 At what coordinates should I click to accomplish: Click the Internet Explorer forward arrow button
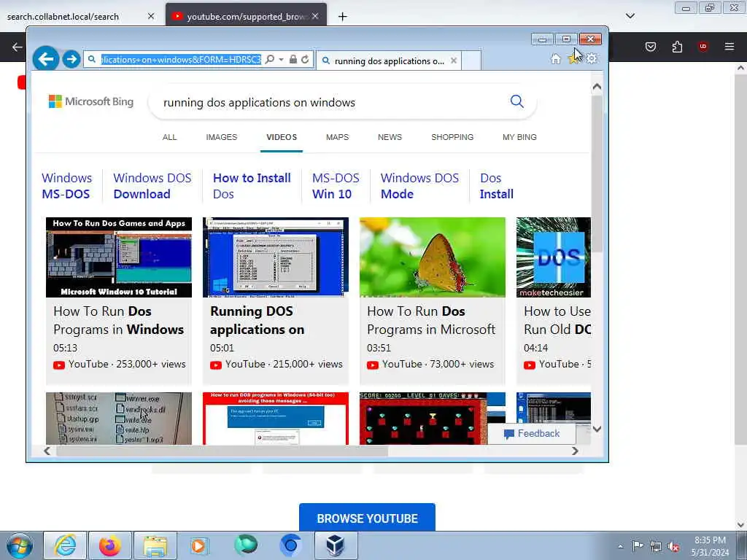point(71,59)
